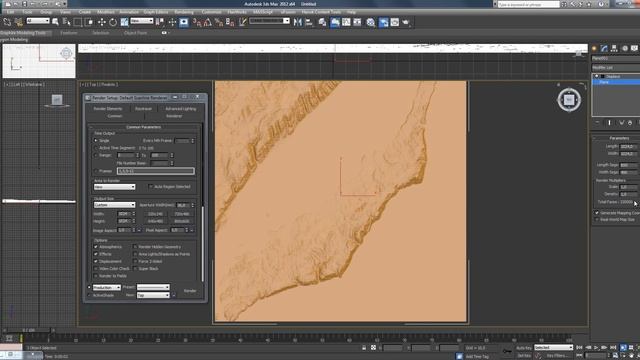Click the Render Production teapot icon
The height and width of the screenshot is (360, 640).
(x=406, y=22)
